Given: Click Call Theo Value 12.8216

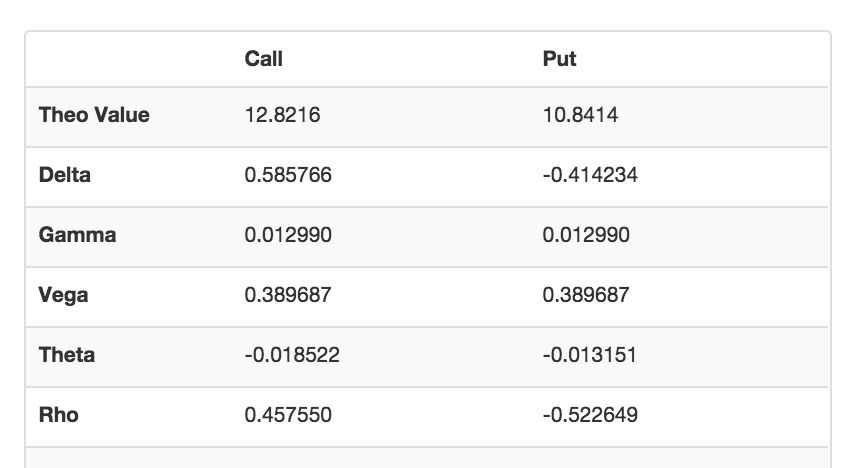Looking at the screenshot, I should pyautogui.click(x=282, y=115).
